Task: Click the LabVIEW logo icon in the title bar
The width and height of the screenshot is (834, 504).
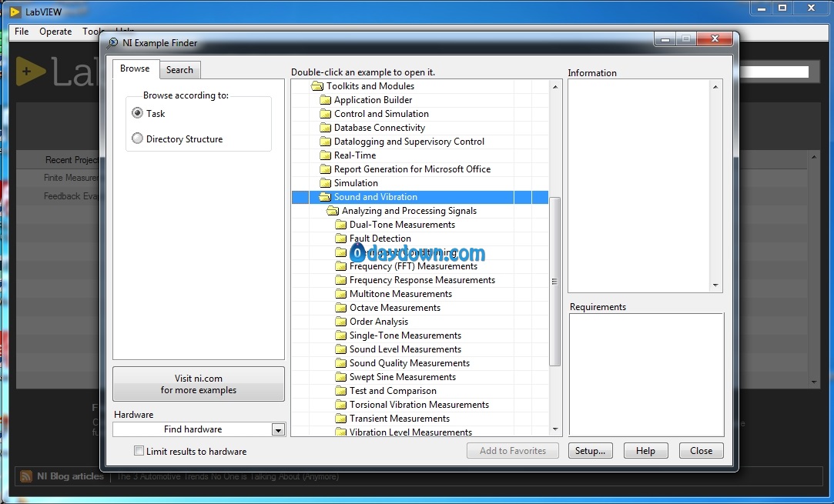Action: [15, 12]
